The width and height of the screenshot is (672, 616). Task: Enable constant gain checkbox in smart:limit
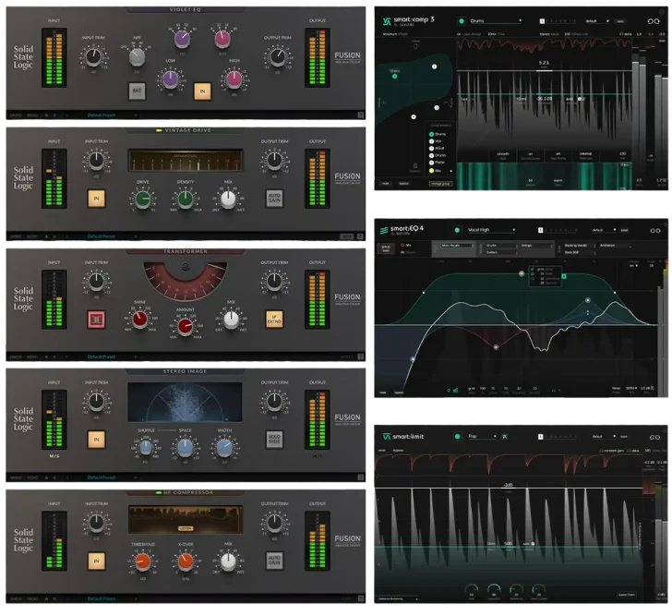pyautogui.click(x=601, y=450)
